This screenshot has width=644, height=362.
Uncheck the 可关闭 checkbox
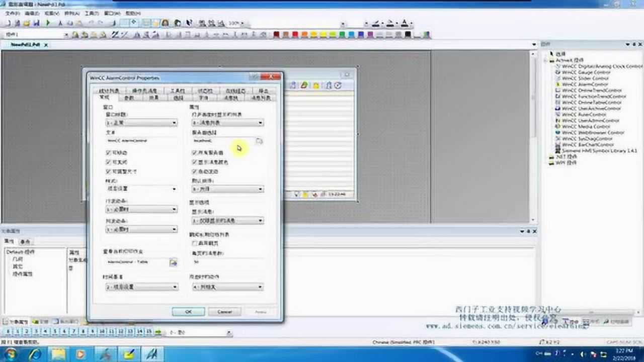[108, 162]
